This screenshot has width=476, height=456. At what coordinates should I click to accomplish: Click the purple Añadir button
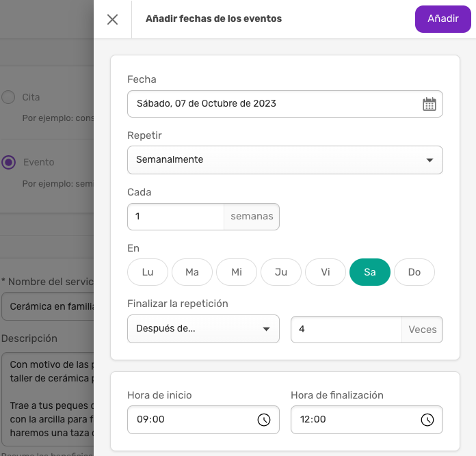tap(443, 19)
